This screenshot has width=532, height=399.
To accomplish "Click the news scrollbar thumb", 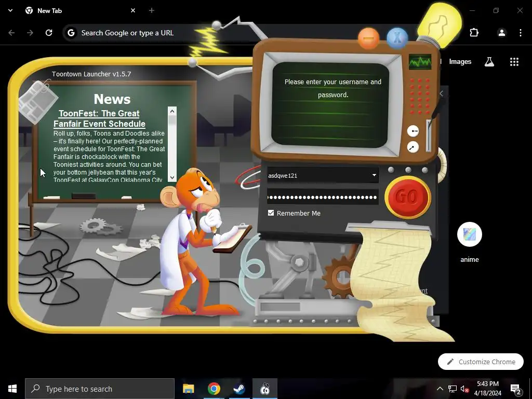I will click(172, 121).
